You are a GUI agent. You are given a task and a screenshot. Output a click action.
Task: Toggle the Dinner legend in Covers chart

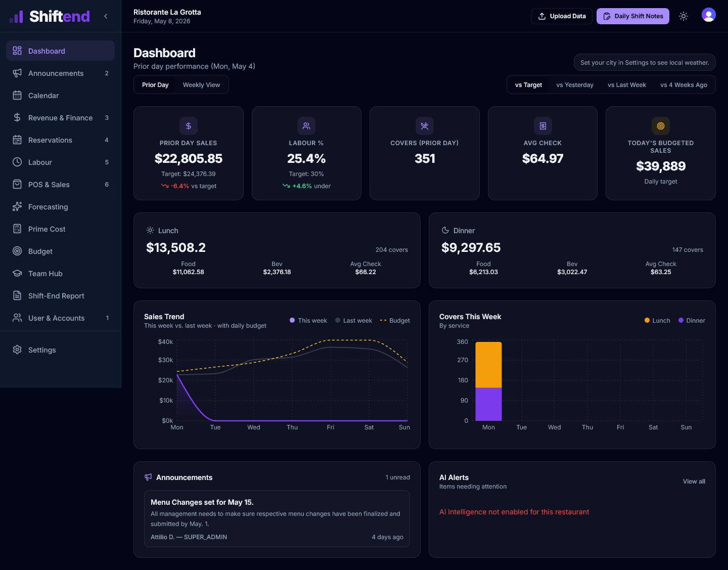[692, 321]
